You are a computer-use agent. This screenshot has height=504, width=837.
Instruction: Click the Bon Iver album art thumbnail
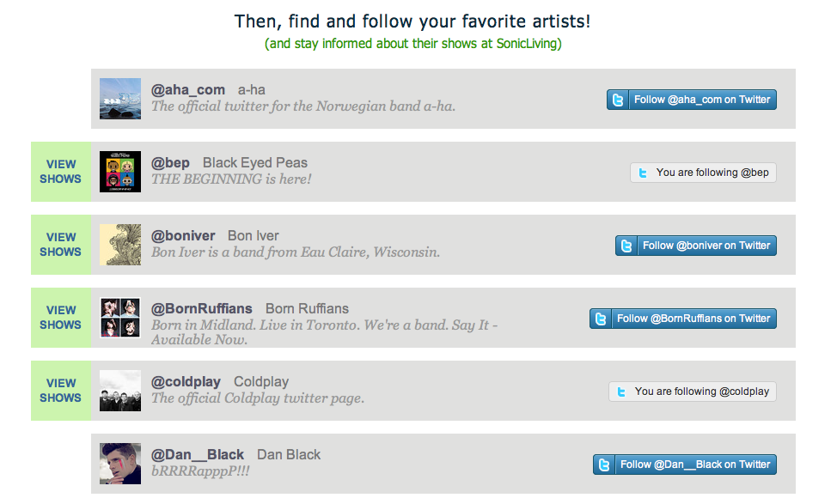[120, 245]
